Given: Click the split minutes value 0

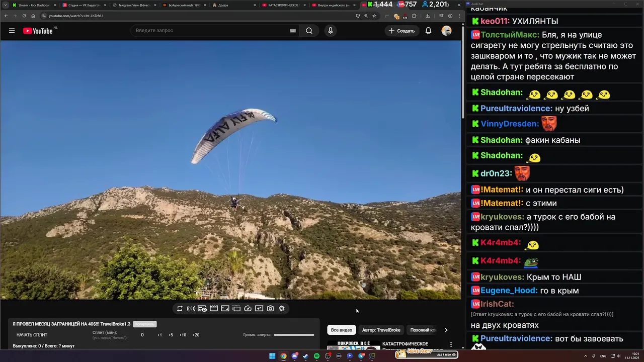Looking at the screenshot, I should tap(142, 335).
